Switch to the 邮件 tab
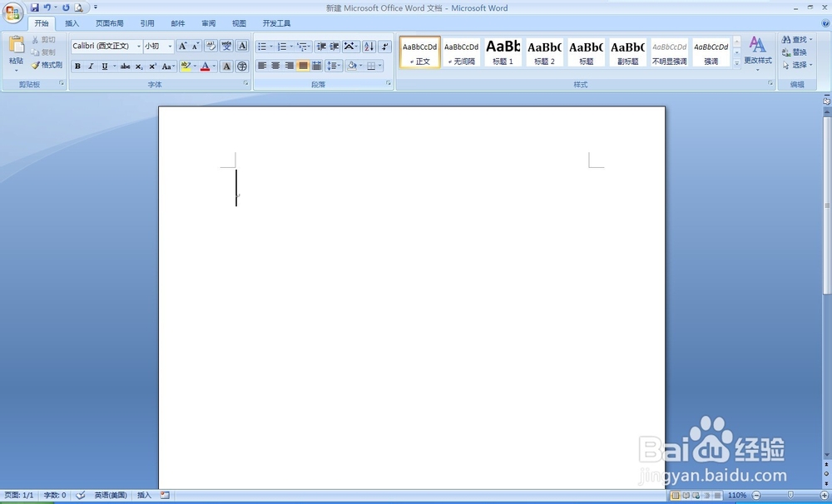Screen dimensions: 832x504 [178, 23]
